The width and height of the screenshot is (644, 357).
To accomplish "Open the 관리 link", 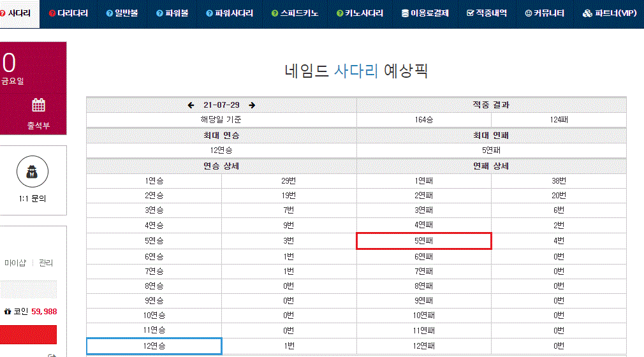I will (46, 263).
